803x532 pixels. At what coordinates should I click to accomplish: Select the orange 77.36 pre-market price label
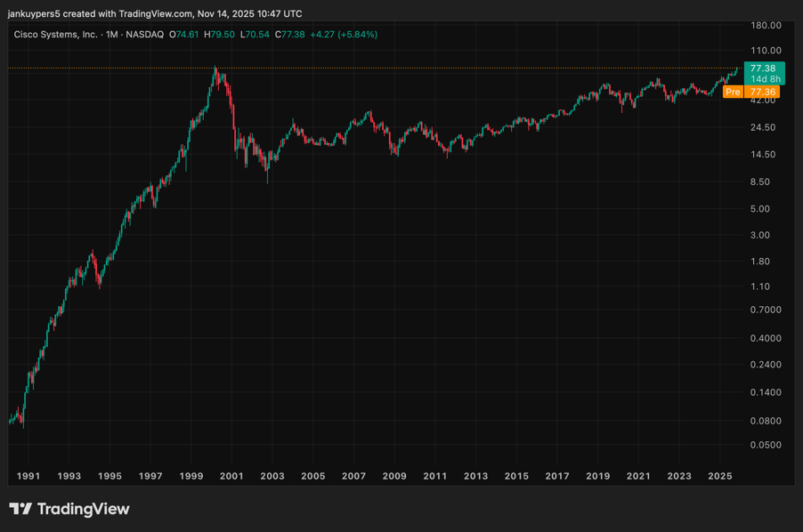762,92
